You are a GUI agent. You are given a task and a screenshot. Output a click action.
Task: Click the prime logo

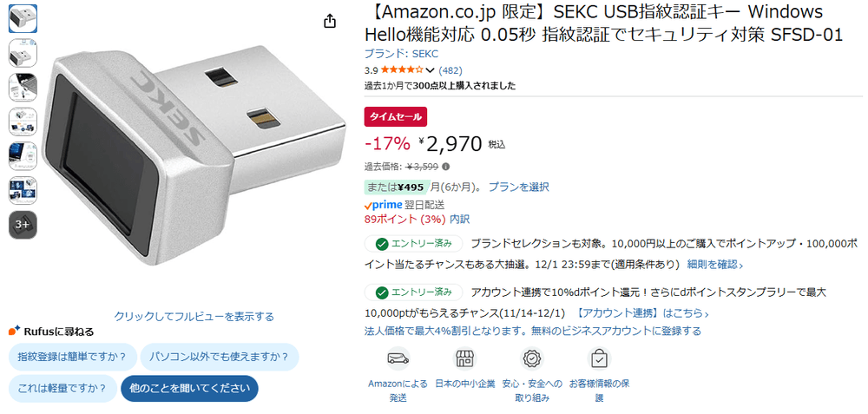coord(383,205)
